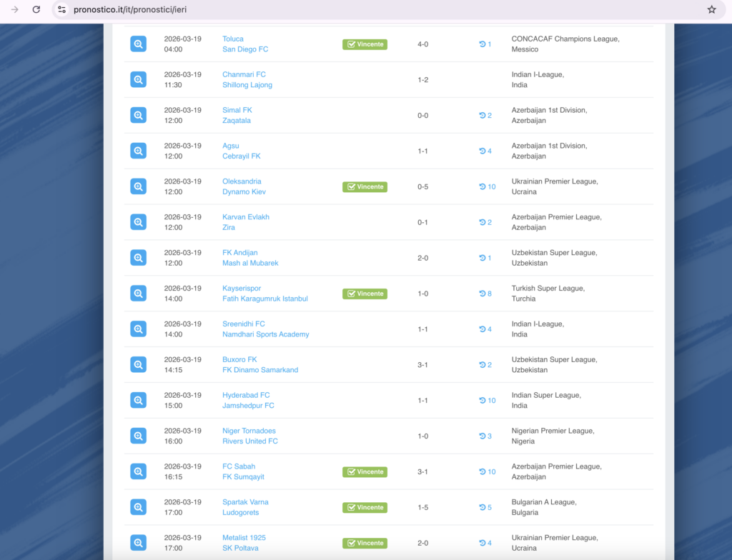This screenshot has width=732, height=560.
Task: Open magnifier details for Spartak Varna match
Action: [138, 507]
